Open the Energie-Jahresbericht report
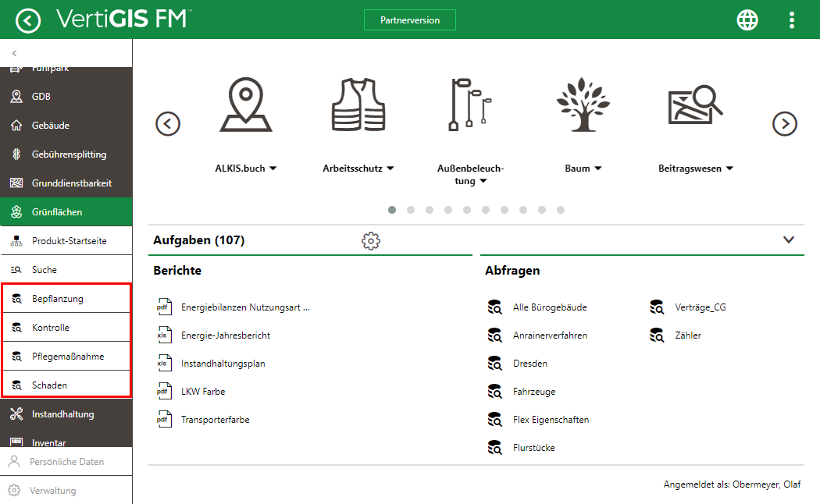The height and width of the screenshot is (504, 820). (226, 335)
